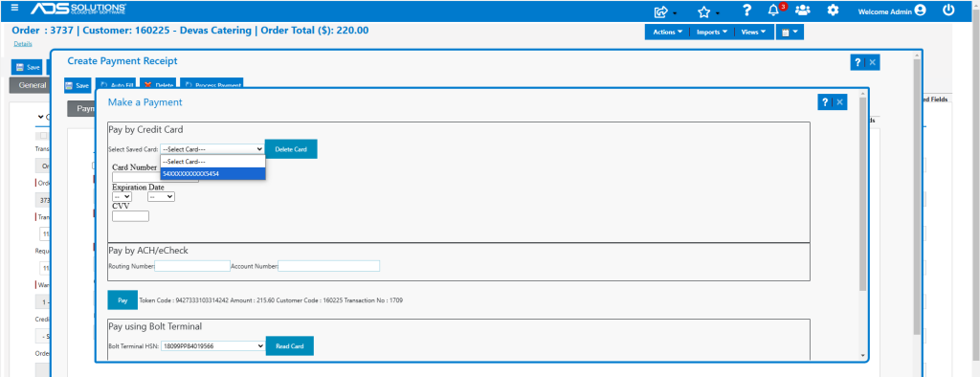This screenshot has width=980, height=377.
Task: Open the Bolt Terminal HSN dropdown
Action: (213, 345)
